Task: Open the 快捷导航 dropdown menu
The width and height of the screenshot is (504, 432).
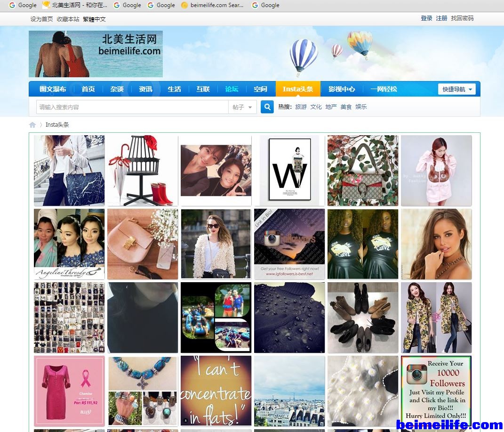Action: (x=456, y=89)
